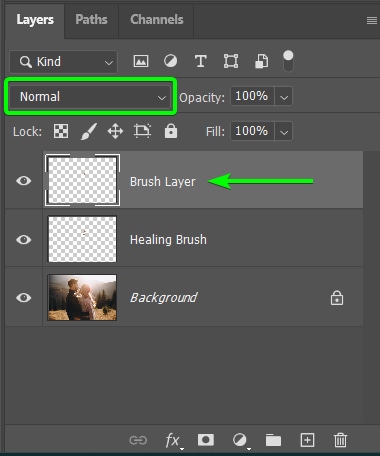Select the Brush Layer thumbnail

[x=82, y=180]
